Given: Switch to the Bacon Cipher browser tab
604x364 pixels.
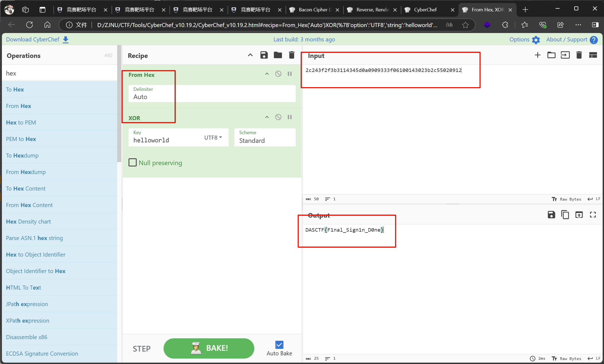Looking at the screenshot, I should (314, 10).
